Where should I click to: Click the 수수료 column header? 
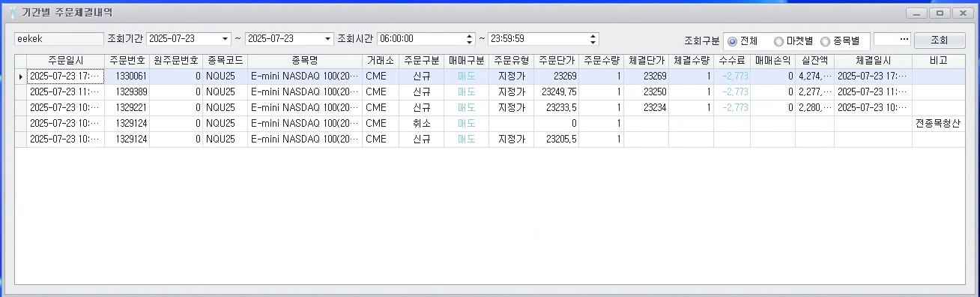coord(732,61)
